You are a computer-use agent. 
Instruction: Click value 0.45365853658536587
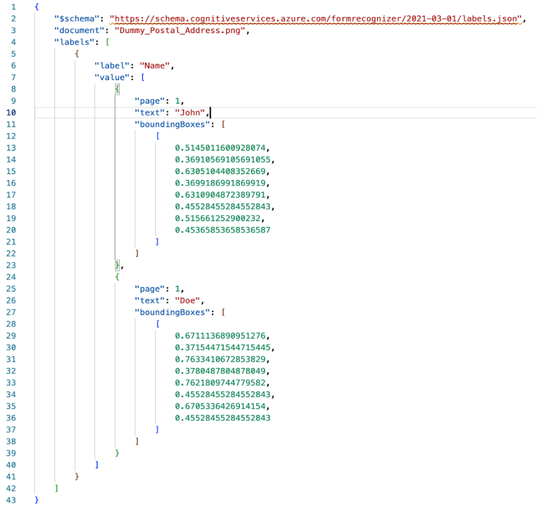223,230
